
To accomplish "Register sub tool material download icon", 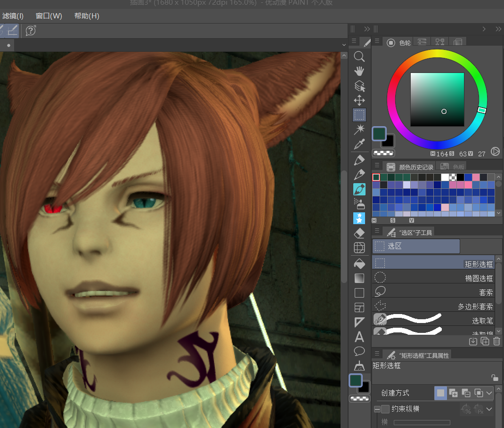I will point(473,341).
